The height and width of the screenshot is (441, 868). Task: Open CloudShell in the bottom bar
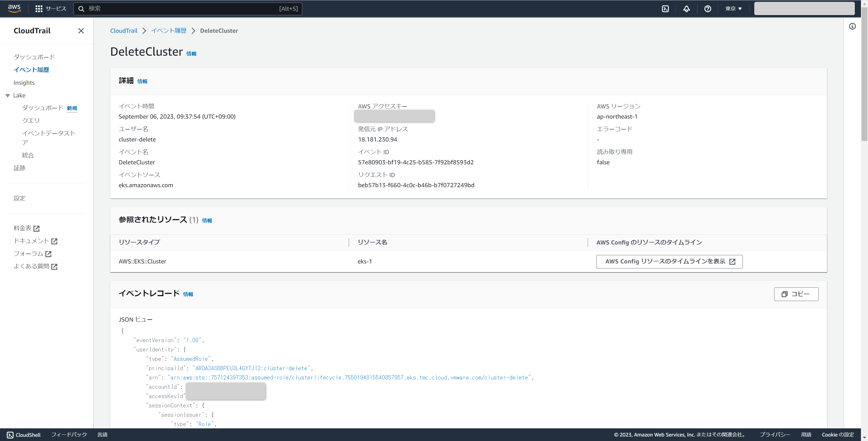pyautogui.click(x=23, y=435)
